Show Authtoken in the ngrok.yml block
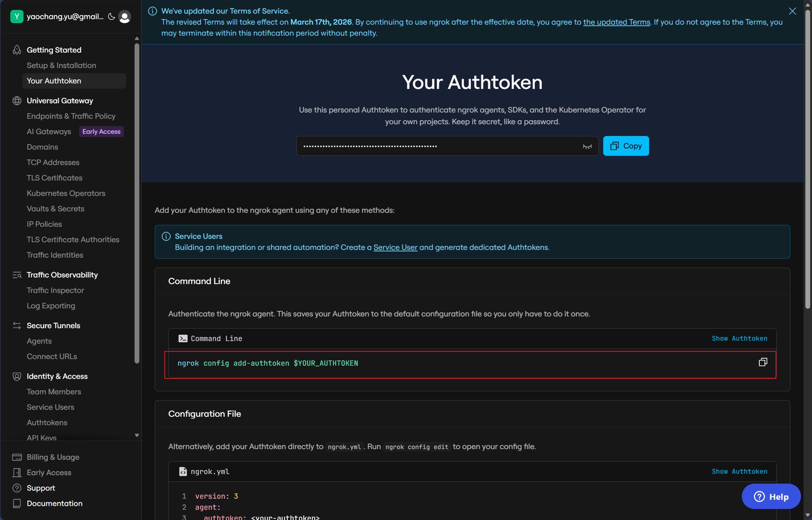 (x=739, y=471)
